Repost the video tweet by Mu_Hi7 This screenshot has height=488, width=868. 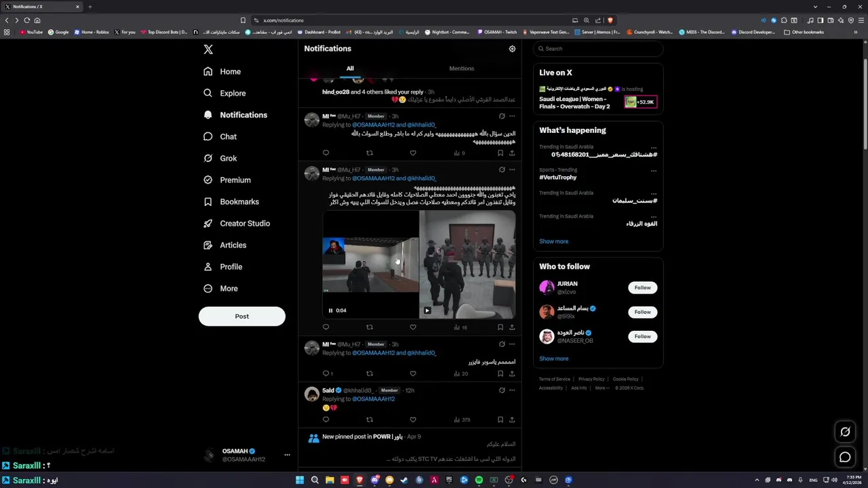pyautogui.click(x=370, y=327)
